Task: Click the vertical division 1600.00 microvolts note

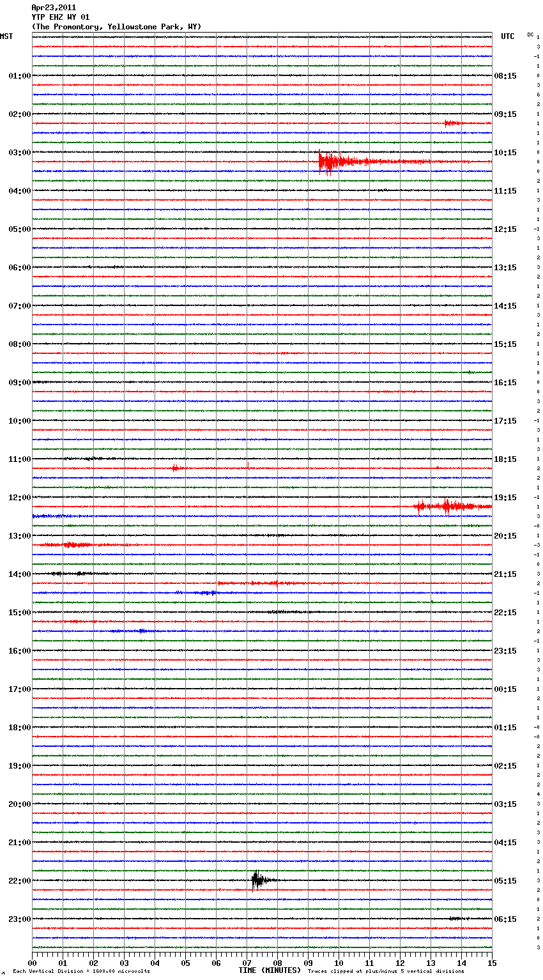Action: [82, 972]
